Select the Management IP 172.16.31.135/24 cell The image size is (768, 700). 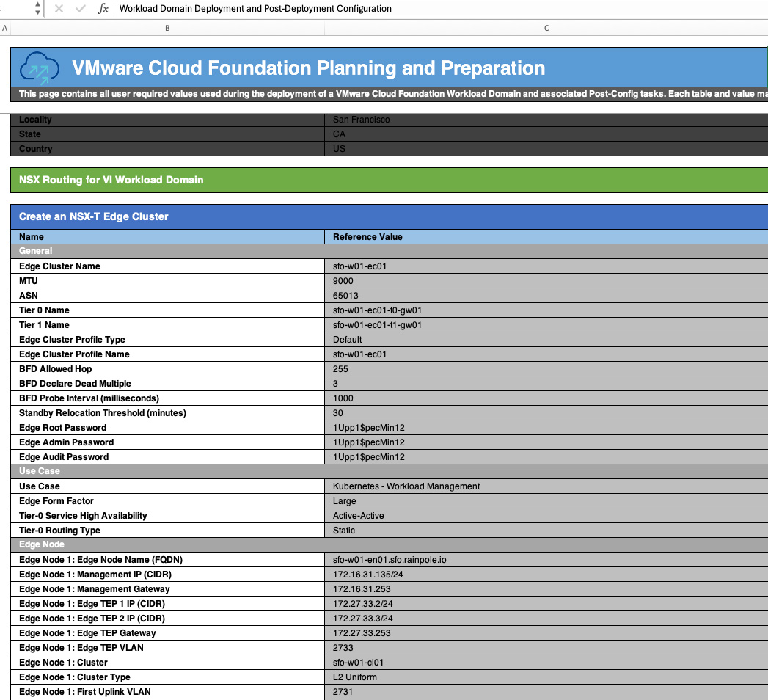click(546, 575)
